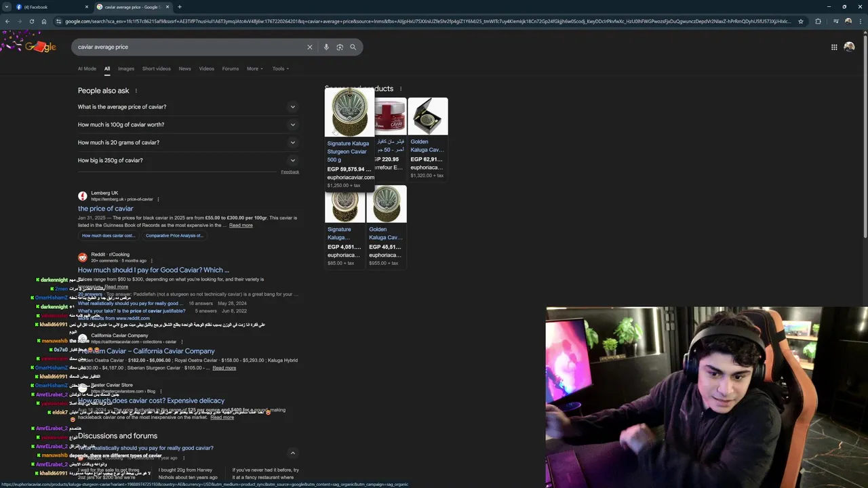Bookmark this page with the star icon
Image resolution: width=868 pixels, height=488 pixels.
point(801,21)
